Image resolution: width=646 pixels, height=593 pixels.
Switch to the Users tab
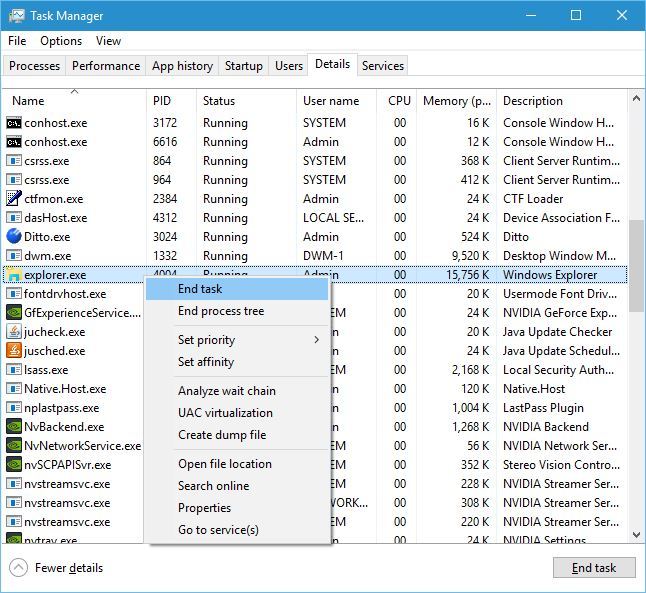289,66
